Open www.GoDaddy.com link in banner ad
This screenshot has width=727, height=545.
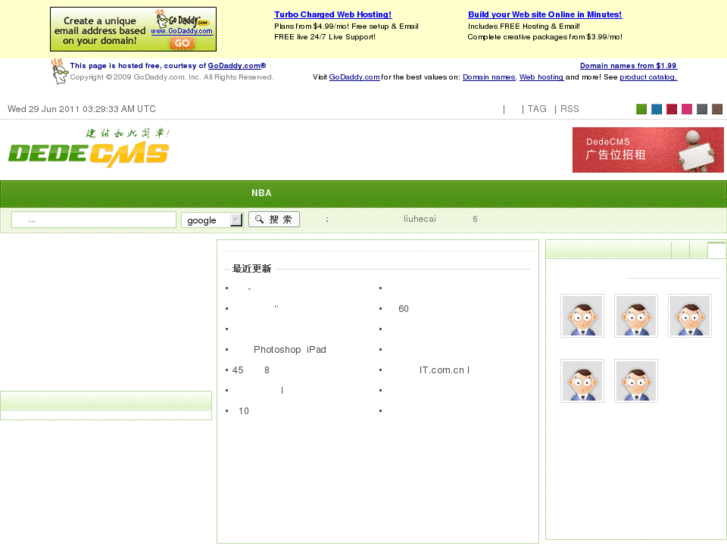pos(182,31)
